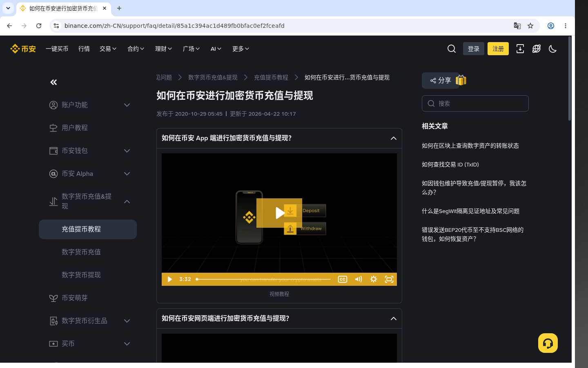This screenshot has height=368, width=588.
Task: Enter fullscreen for the video
Action: pyautogui.click(x=389, y=279)
